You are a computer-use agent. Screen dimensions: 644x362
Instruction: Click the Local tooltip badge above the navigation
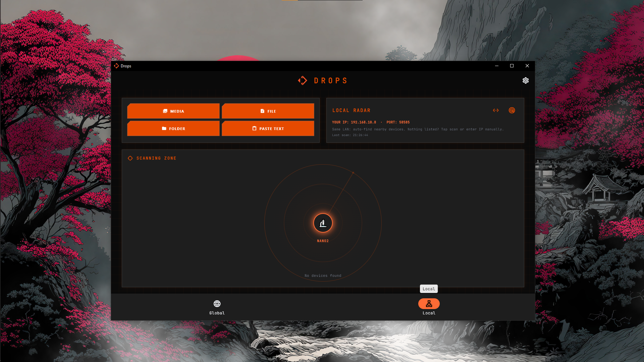click(x=429, y=289)
